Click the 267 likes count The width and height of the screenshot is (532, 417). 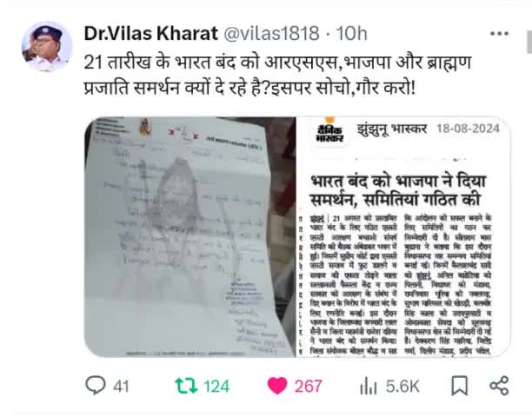pyautogui.click(x=308, y=387)
